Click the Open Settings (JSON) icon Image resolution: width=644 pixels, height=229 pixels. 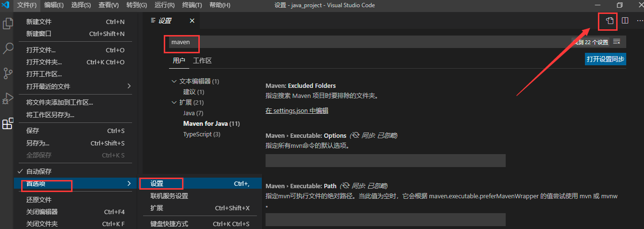pyautogui.click(x=609, y=21)
